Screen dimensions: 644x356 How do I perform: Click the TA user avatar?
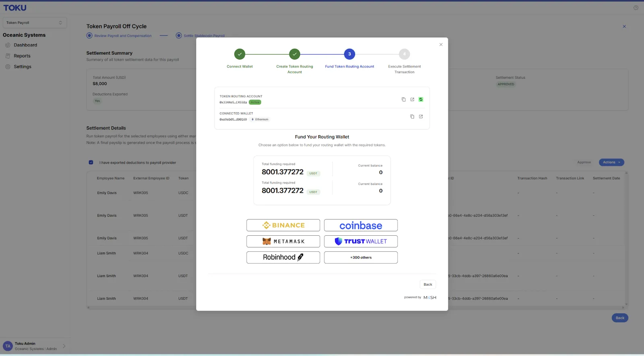click(x=8, y=346)
